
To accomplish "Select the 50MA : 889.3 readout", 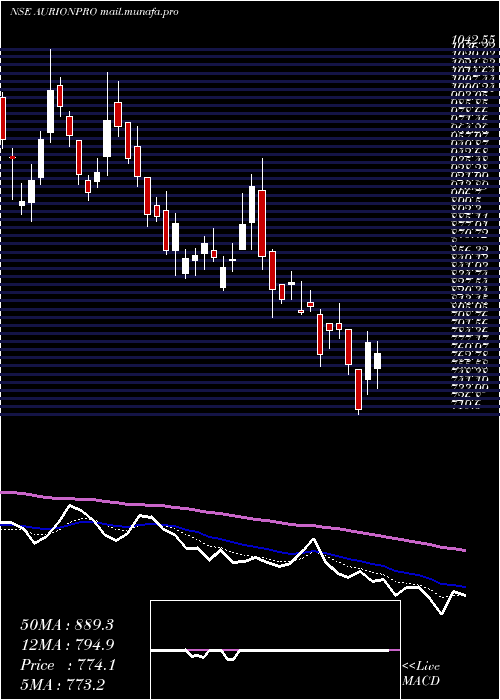I will [x=67, y=625].
